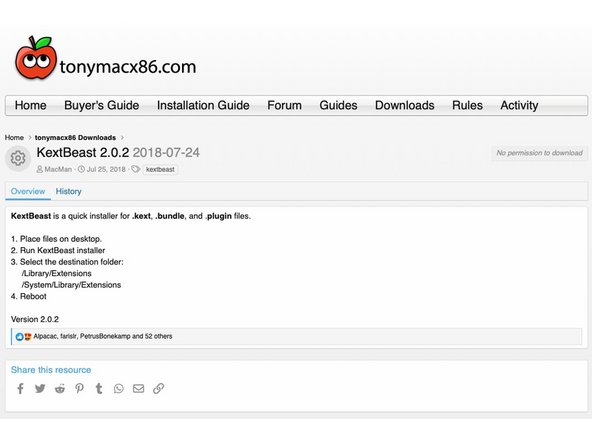Click the /Library/Extensions path text
The height and width of the screenshot is (444, 592).
coord(57,273)
